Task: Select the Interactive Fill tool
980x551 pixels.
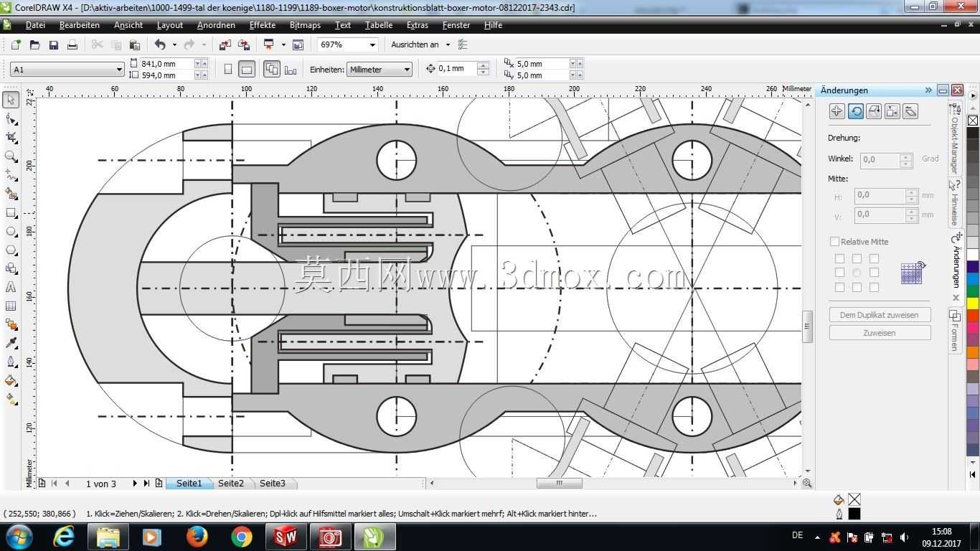Action: 11,400
